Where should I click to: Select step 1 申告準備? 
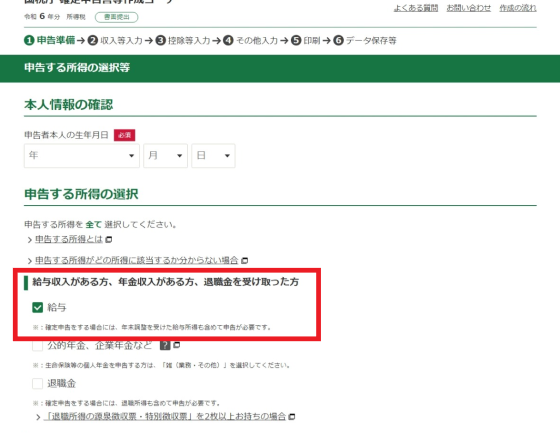[50, 40]
